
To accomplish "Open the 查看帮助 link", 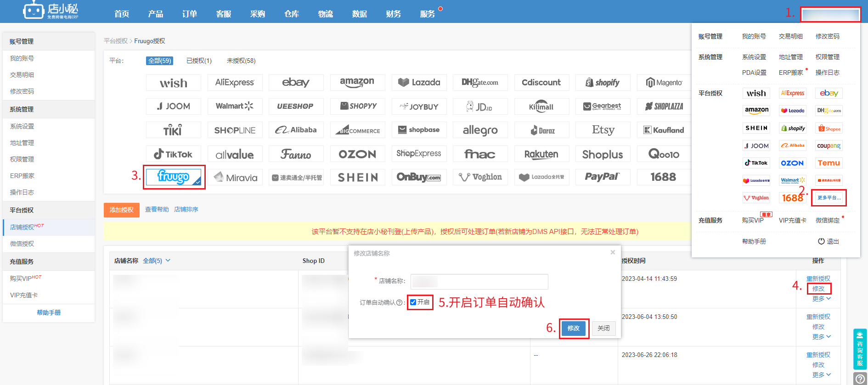I will (x=157, y=209).
